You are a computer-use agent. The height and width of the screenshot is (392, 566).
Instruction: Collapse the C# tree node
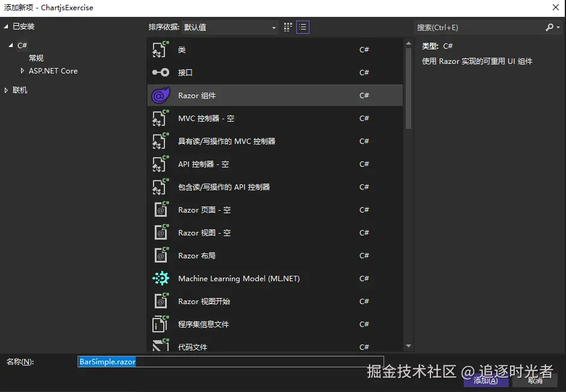(11, 45)
